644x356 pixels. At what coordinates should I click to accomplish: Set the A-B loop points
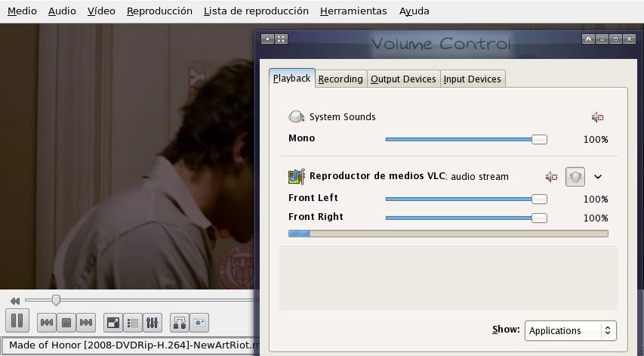pos(179,323)
